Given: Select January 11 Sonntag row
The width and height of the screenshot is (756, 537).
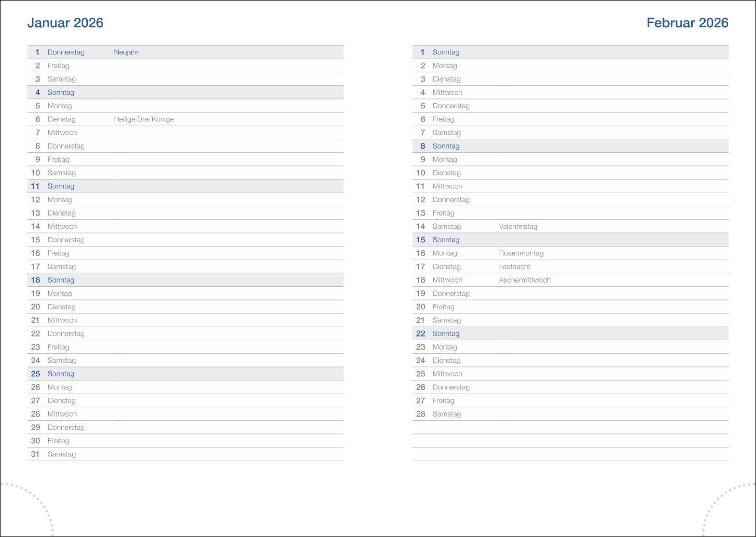Looking at the screenshot, I should tap(185, 186).
